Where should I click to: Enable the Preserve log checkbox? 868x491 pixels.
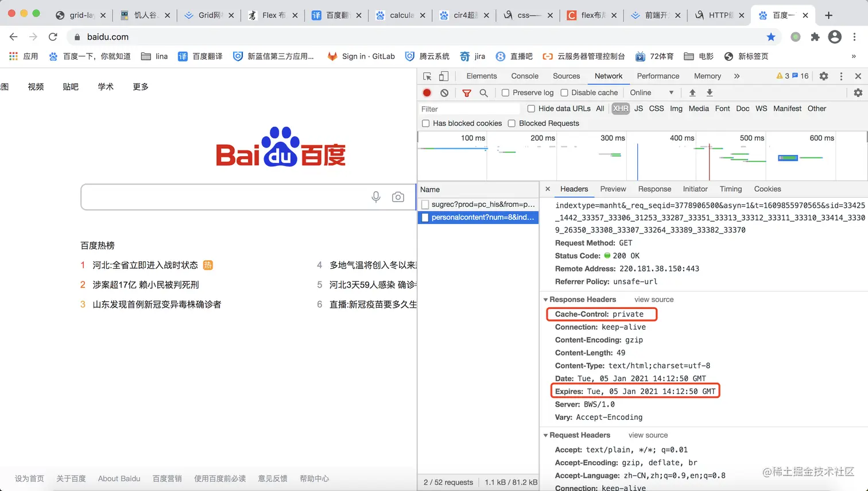coord(505,92)
